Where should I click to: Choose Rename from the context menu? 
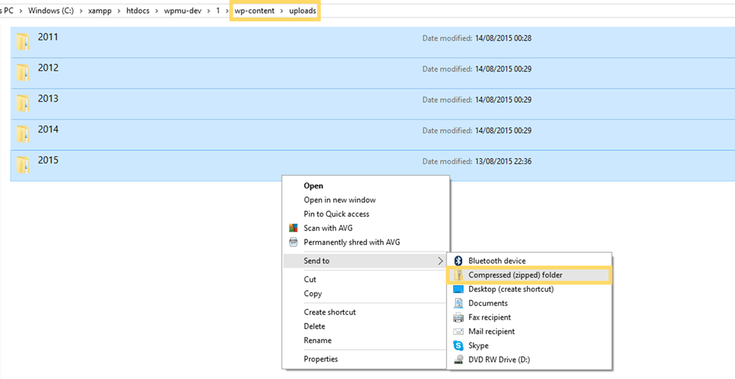click(x=317, y=340)
